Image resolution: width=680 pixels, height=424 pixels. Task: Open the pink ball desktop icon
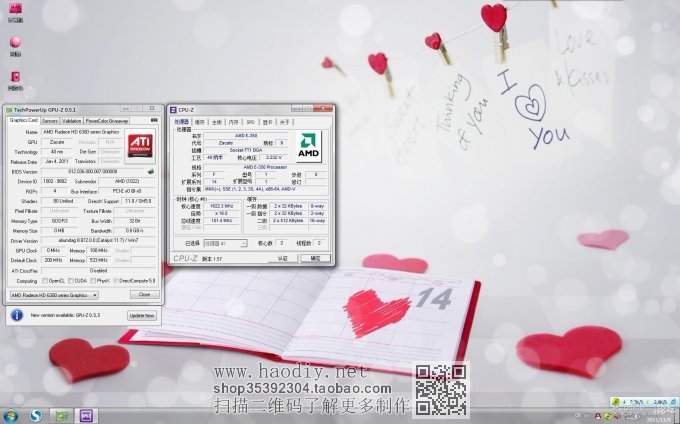pos(15,43)
